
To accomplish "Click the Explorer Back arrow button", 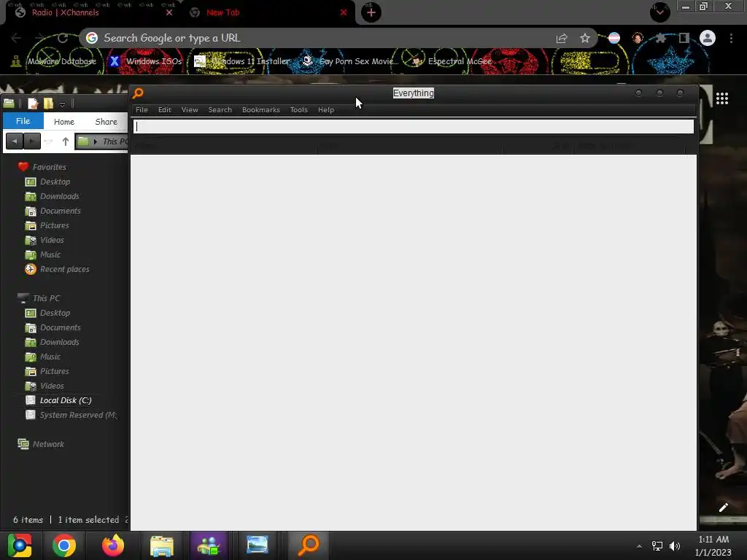I will 15,141.
